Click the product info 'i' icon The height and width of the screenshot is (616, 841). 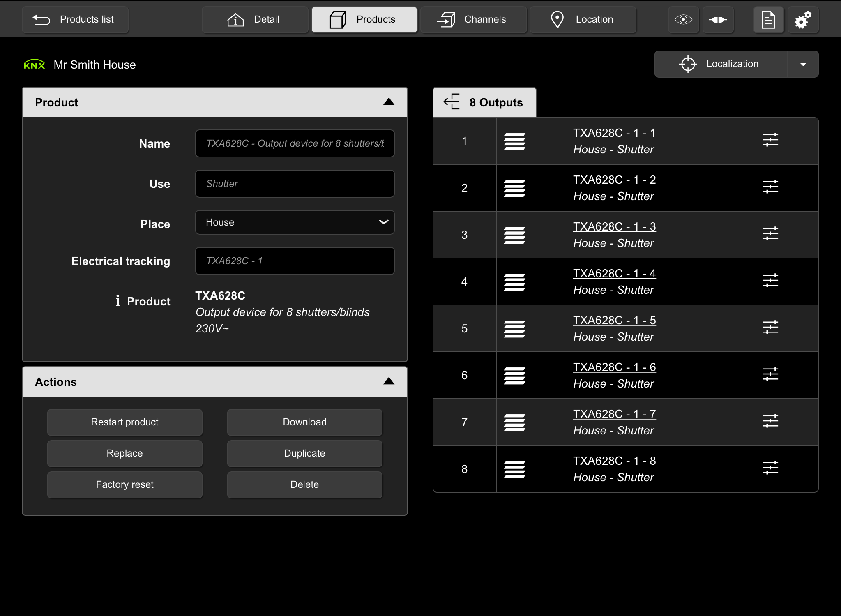click(x=118, y=301)
